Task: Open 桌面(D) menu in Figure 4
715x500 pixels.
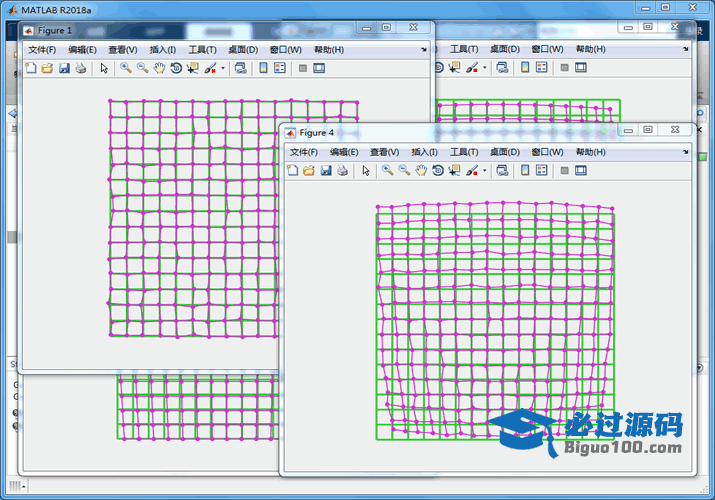Action: pyautogui.click(x=505, y=152)
